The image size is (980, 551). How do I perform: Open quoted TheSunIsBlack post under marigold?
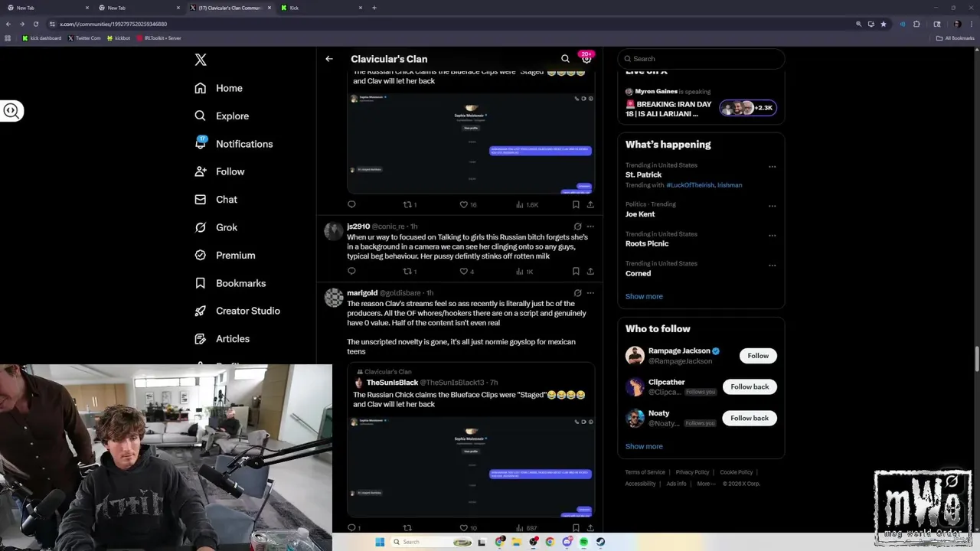471,440
